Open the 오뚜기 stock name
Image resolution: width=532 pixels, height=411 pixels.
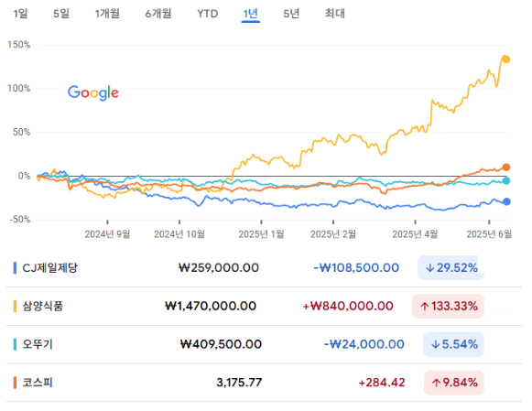pyautogui.click(x=38, y=344)
